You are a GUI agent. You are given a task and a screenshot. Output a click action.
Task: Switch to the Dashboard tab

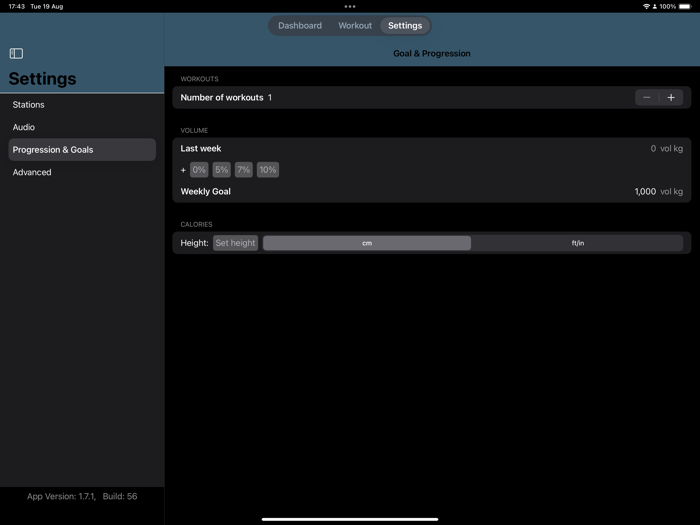(x=300, y=25)
